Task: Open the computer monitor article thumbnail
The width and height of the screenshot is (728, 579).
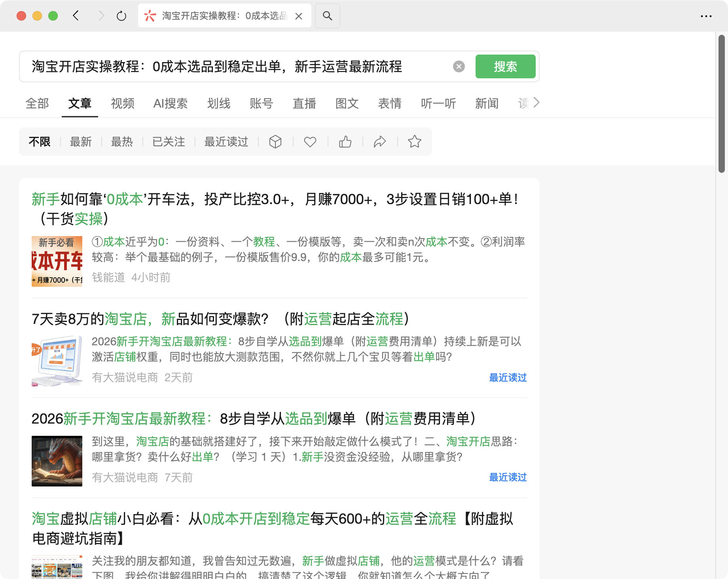Action: (x=57, y=361)
